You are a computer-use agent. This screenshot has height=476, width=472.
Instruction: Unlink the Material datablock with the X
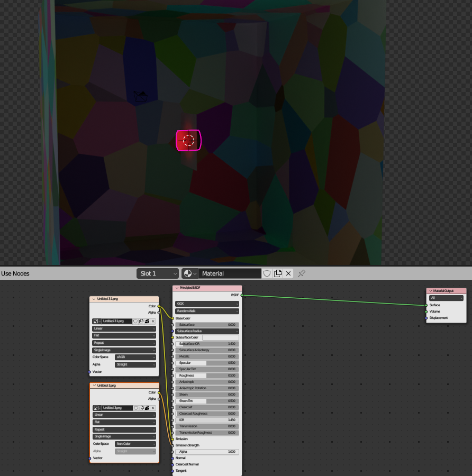[x=288, y=273]
